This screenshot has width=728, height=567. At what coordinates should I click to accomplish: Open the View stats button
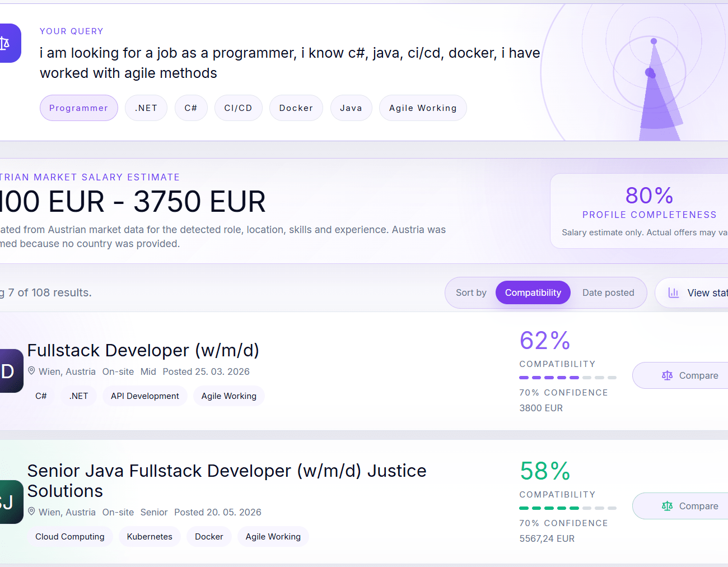click(x=692, y=292)
